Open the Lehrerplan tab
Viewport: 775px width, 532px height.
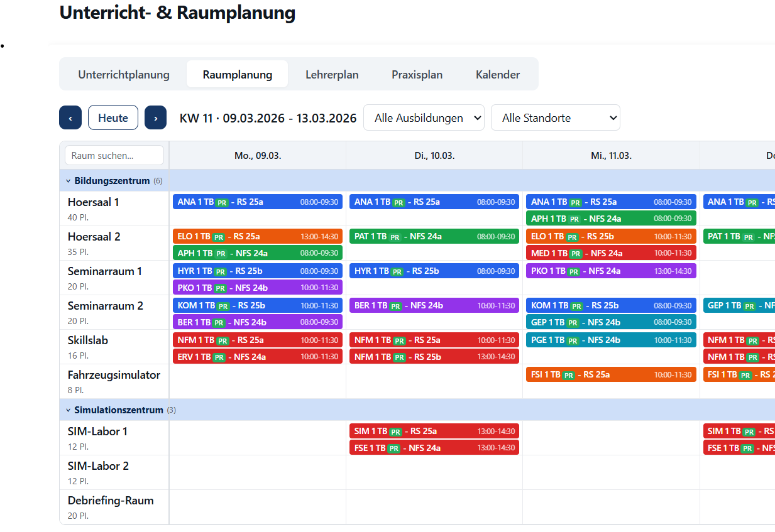point(332,75)
